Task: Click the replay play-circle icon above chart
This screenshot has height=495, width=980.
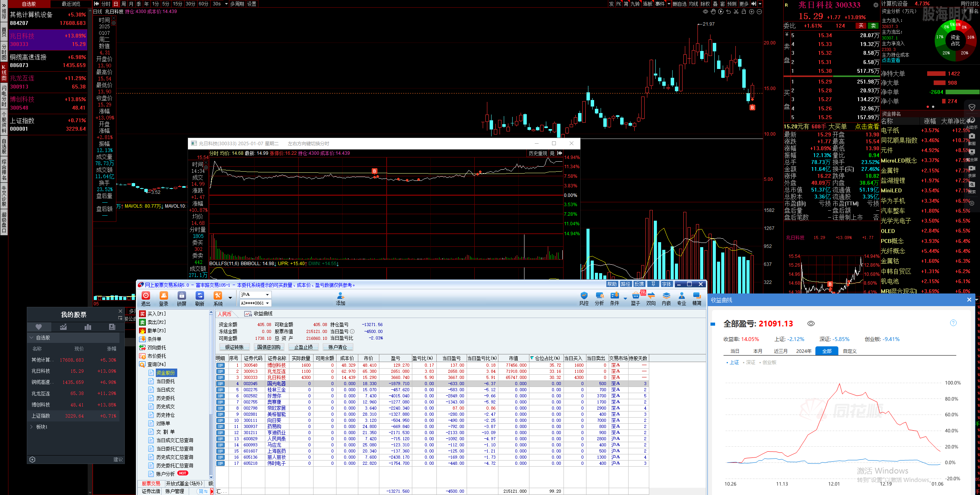Action: 721,12
